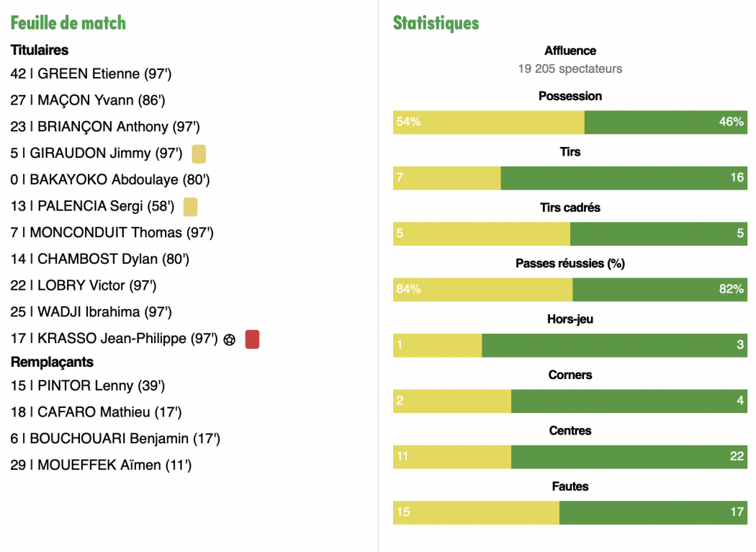
Task: Open BRIANÇON Anthony's player entry
Action: point(105,127)
